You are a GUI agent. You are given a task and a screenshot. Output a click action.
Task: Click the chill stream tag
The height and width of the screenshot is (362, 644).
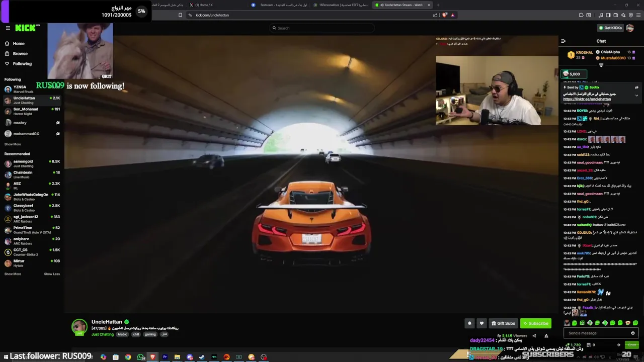pos(136,334)
